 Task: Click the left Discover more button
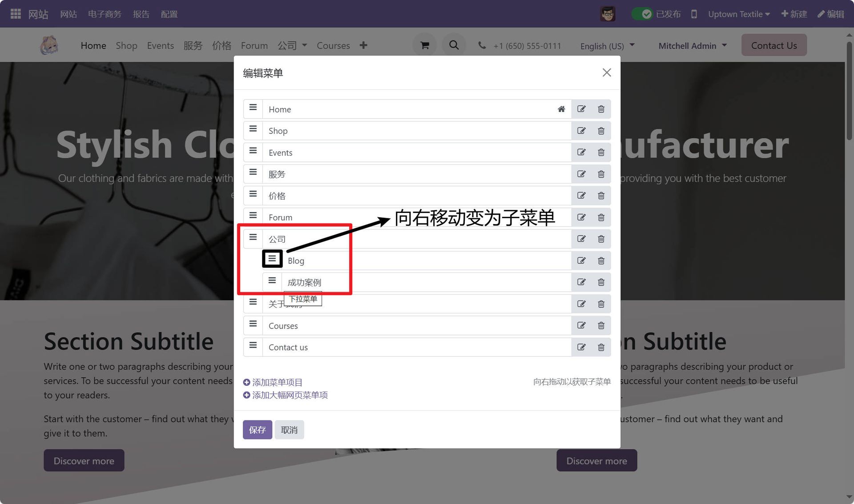pos(84,461)
